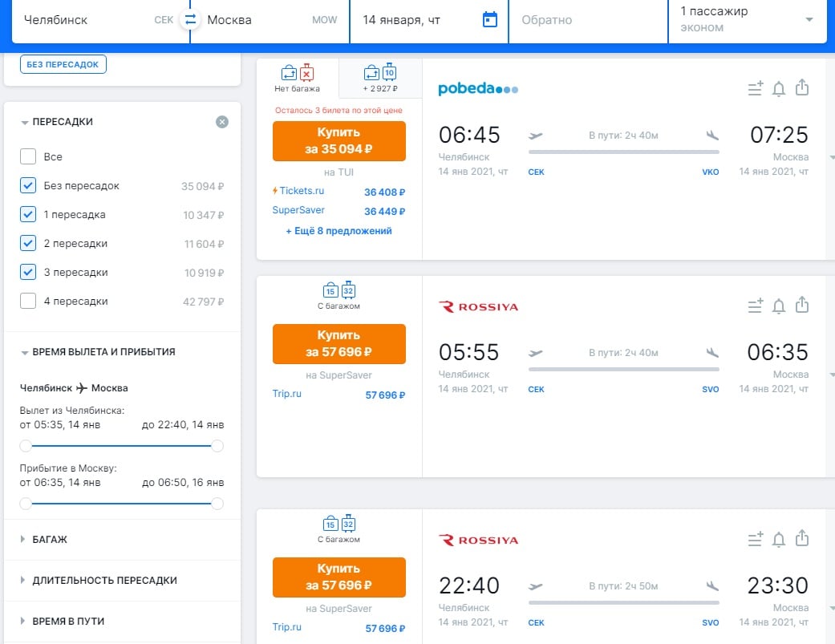Add Rossiya 05:55 flight to comparison list
The image size is (835, 644).
pyautogui.click(x=755, y=306)
